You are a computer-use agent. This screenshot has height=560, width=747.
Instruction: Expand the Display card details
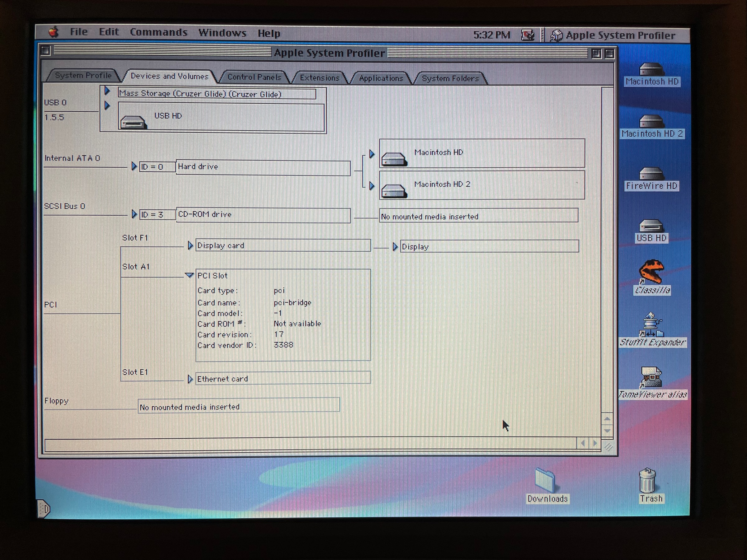[190, 245]
